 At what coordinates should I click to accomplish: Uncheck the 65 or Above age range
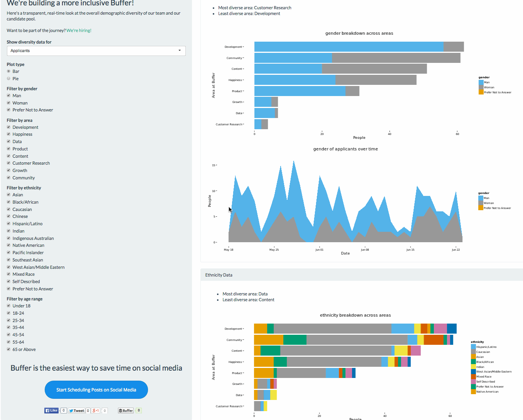(x=8, y=349)
